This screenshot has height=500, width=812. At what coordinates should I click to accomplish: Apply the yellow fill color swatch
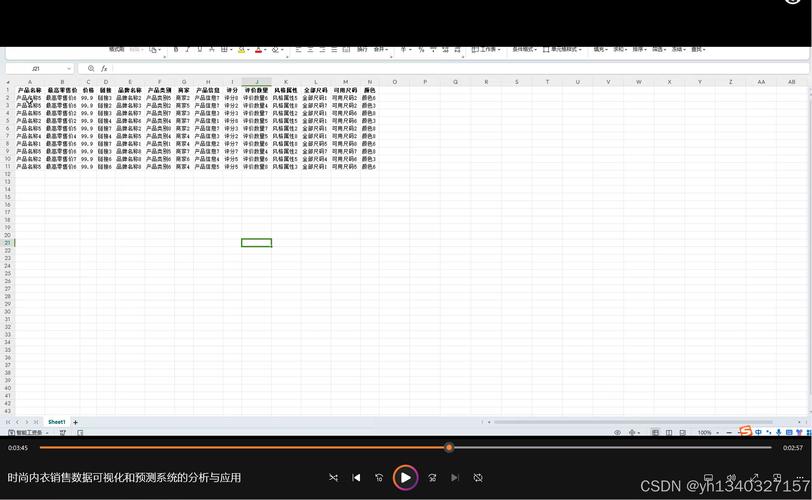coord(241,50)
